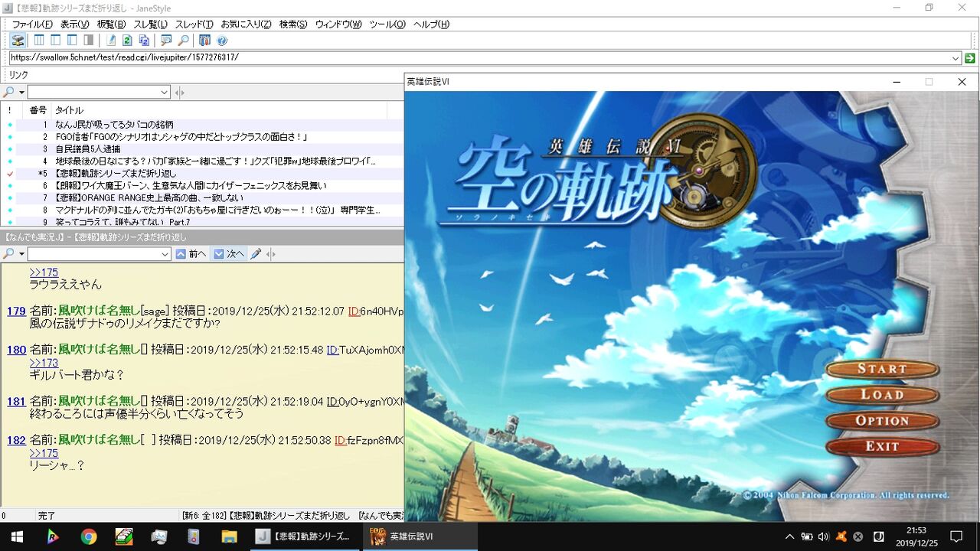The height and width of the screenshot is (551, 980).
Task: Open Chrome from the taskbar
Action: pos(89,536)
